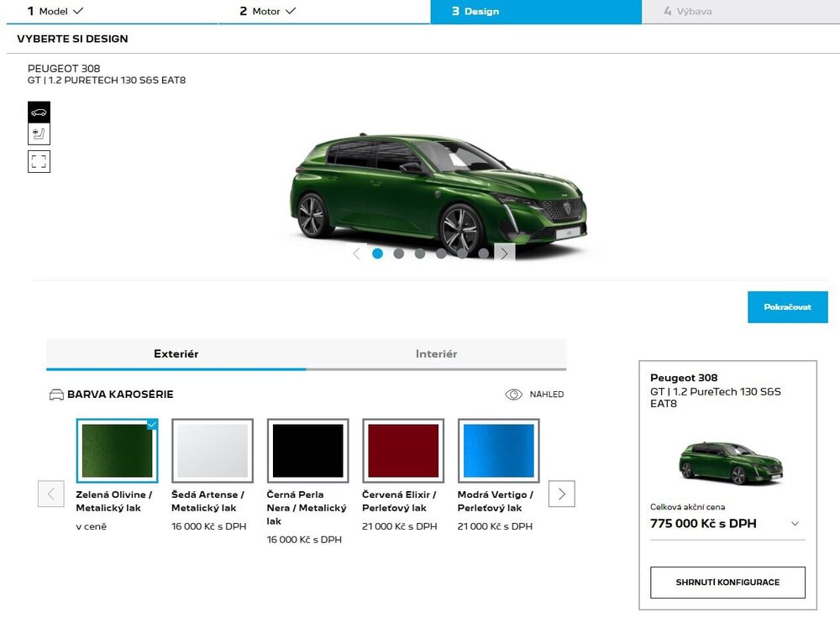Go to step 2 Motor
The width and height of the screenshot is (840, 617).
(x=324, y=11)
